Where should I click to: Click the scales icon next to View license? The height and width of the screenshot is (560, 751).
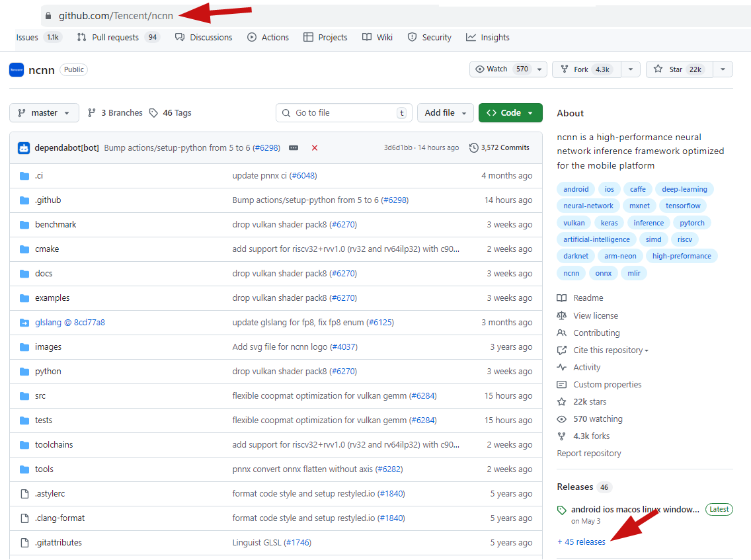pos(562,315)
